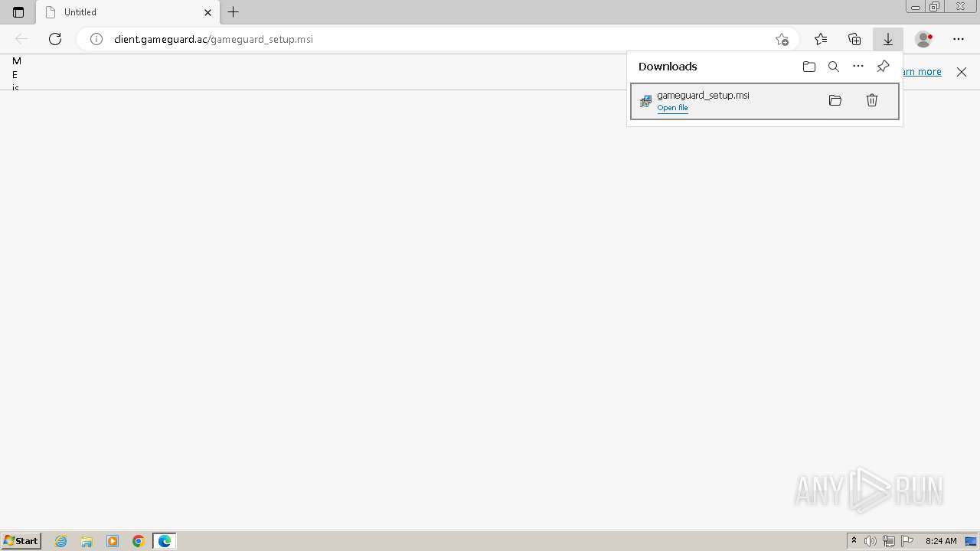Open File Explorer from taskbar
This screenshot has width=980, height=551.
[x=87, y=541]
